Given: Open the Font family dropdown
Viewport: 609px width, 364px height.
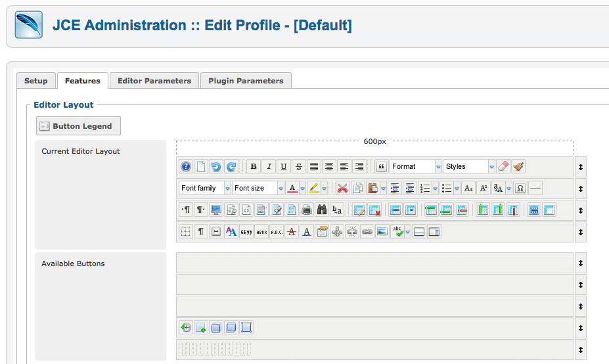Looking at the screenshot, I should tap(205, 189).
